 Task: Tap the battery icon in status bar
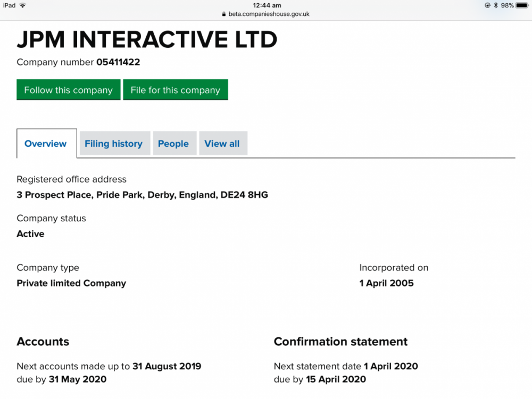click(522, 5)
